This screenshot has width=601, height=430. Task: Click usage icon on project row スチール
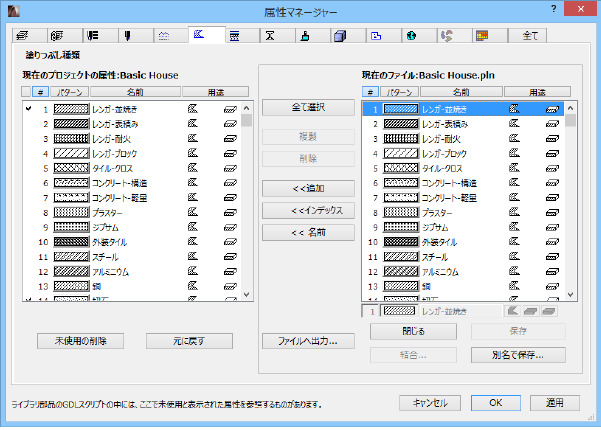tap(230, 257)
